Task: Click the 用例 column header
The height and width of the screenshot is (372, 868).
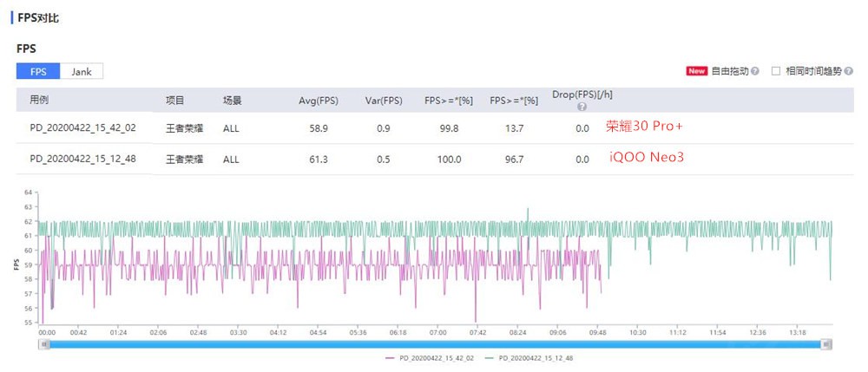Action: 39,100
